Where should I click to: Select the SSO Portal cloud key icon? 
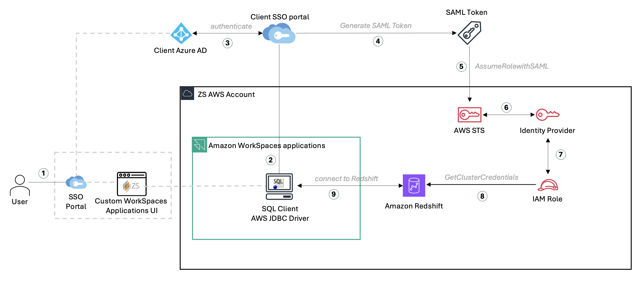pyautogui.click(x=76, y=182)
